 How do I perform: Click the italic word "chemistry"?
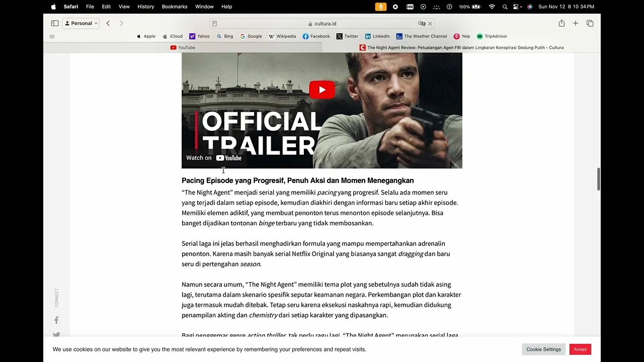pyautogui.click(x=263, y=315)
